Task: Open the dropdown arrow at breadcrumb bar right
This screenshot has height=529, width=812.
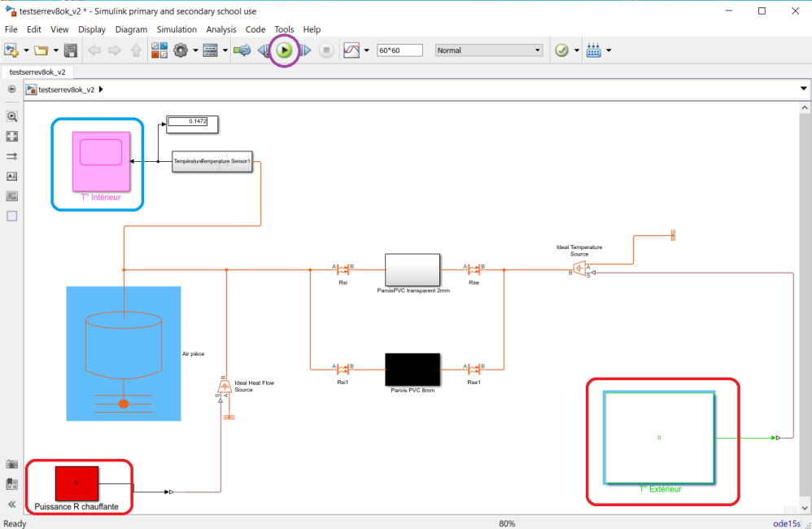Action: click(x=803, y=89)
